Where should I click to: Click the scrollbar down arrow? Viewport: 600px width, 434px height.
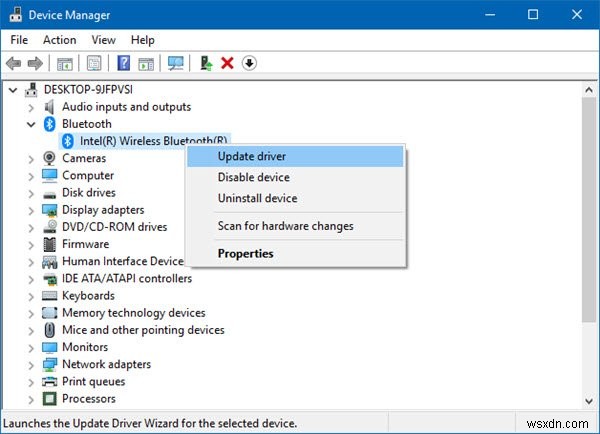point(589,401)
